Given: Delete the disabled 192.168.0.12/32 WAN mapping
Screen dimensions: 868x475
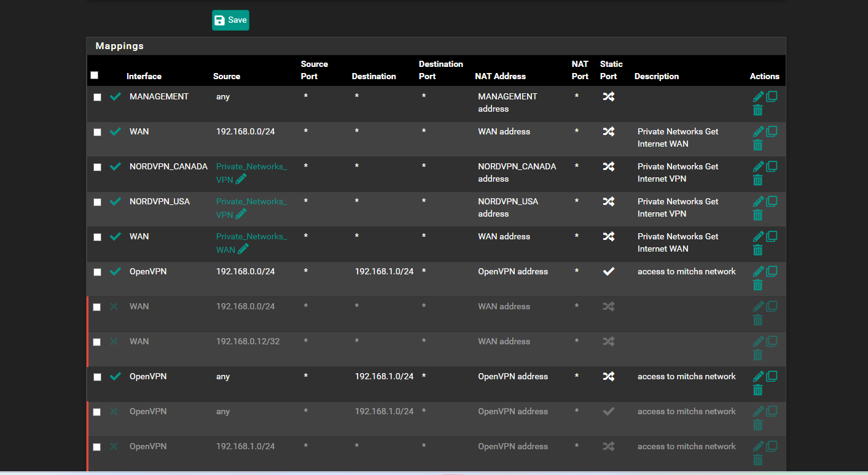Looking at the screenshot, I should tap(758, 355).
